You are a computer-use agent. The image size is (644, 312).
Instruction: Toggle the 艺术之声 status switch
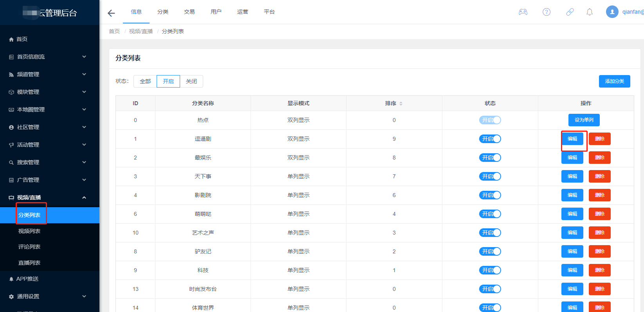[x=490, y=233]
